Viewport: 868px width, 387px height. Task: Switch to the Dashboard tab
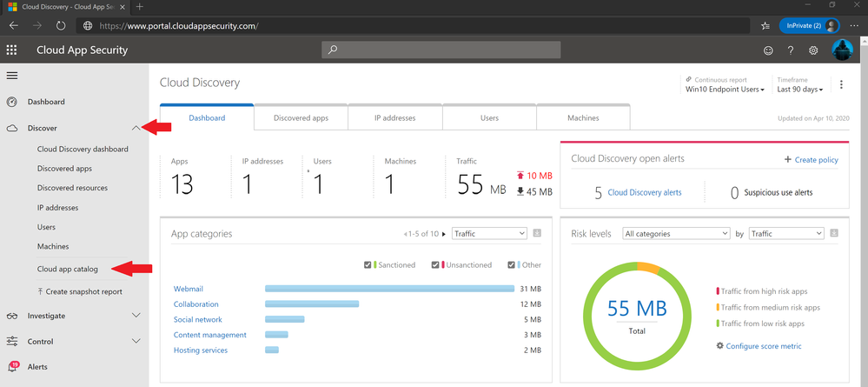(207, 117)
